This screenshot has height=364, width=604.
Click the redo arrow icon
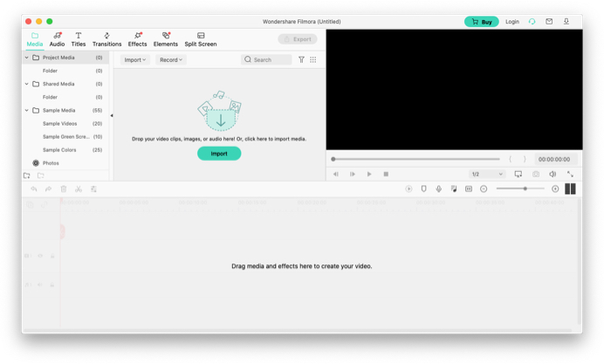click(x=48, y=189)
